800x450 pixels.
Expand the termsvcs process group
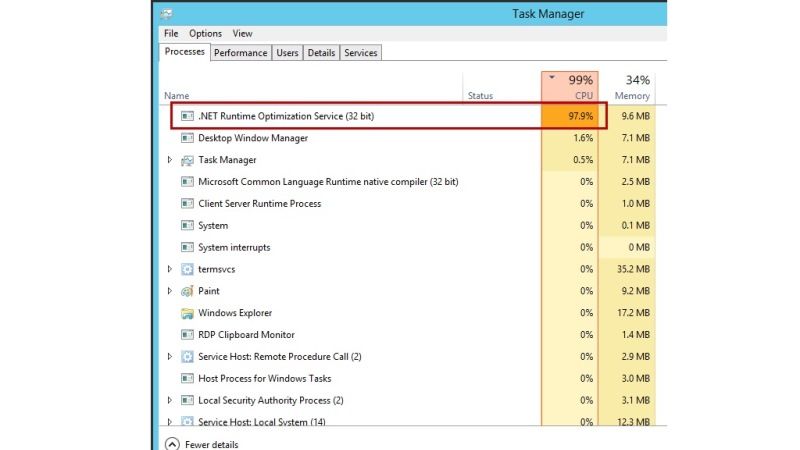170,269
